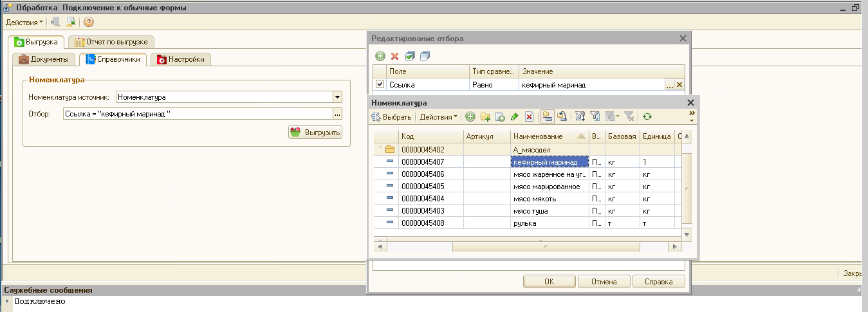This screenshot has height=312, width=868.
Task: Open Действия menu in Номенклатура window
Action: tap(439, 116)
